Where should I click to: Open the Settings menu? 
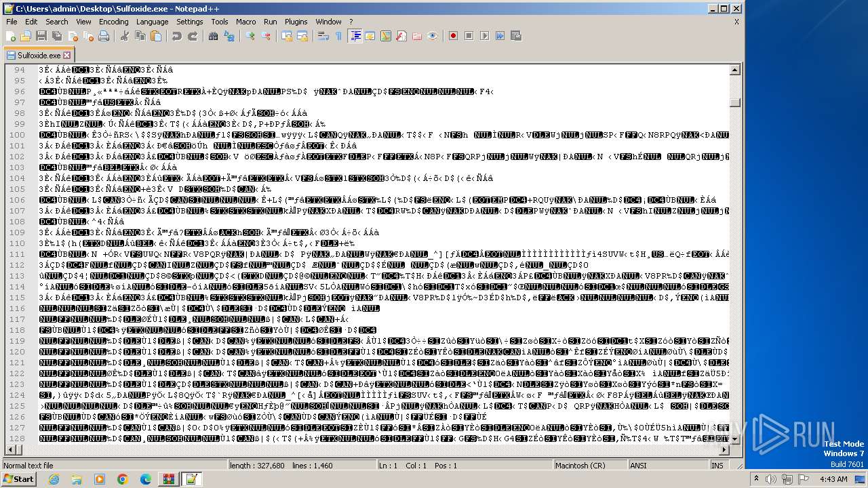[x=190, y=22]
